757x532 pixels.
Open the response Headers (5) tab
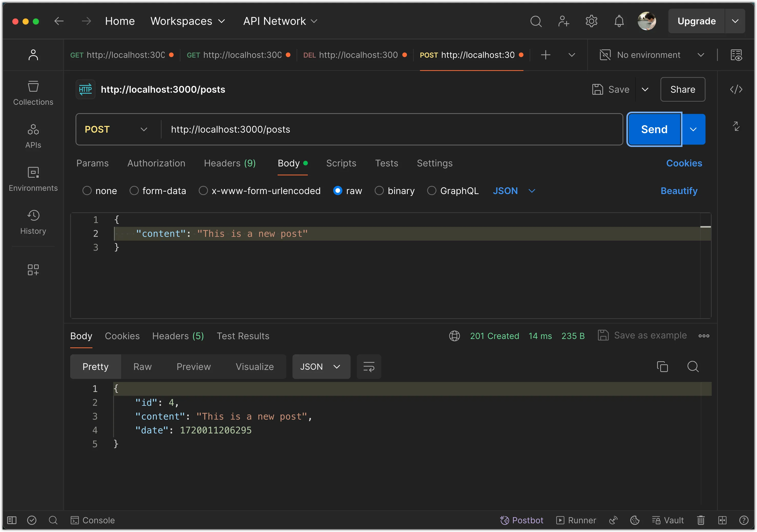(178, 336)
